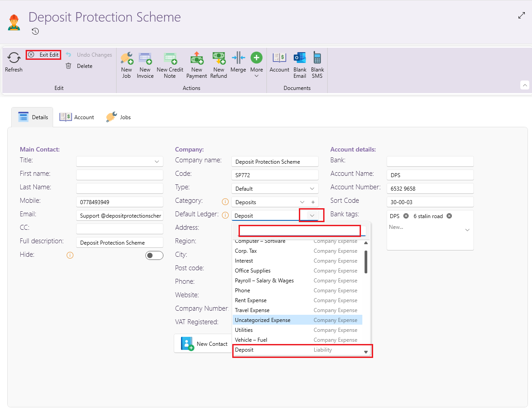This screenshot has width=532, height=411.
Task: Select Office Supplies ledger
Action: (x=297, y=271)
